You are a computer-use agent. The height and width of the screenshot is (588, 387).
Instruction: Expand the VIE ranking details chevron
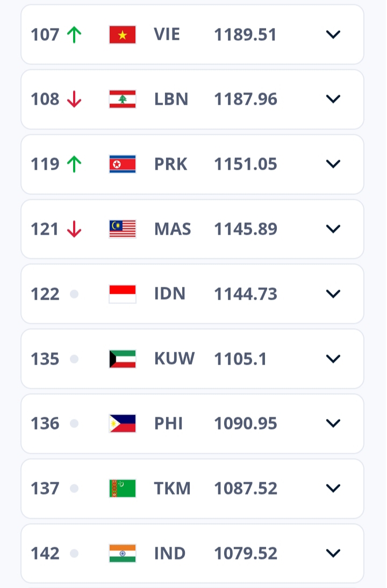click(x=333, y=35)
